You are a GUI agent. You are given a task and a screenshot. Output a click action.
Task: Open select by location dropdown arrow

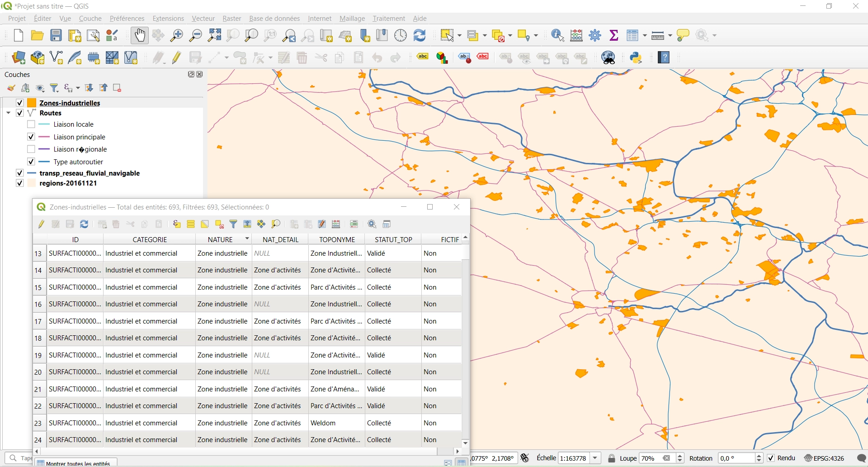point(536,35)
